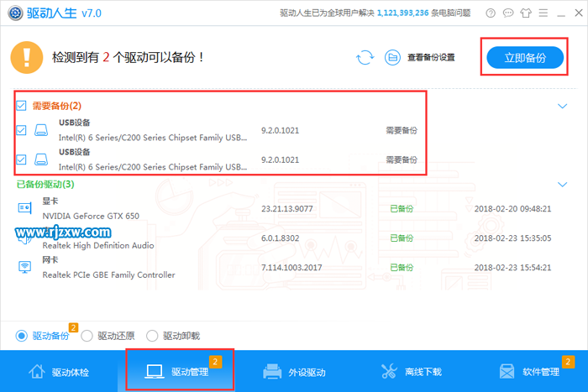Open the main menu hamburger icon

543,13
